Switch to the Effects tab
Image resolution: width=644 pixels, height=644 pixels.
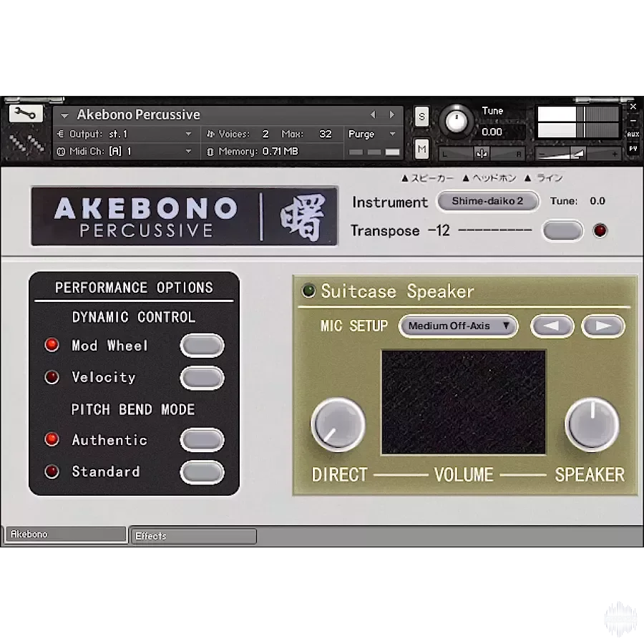[x=193, y=536]
